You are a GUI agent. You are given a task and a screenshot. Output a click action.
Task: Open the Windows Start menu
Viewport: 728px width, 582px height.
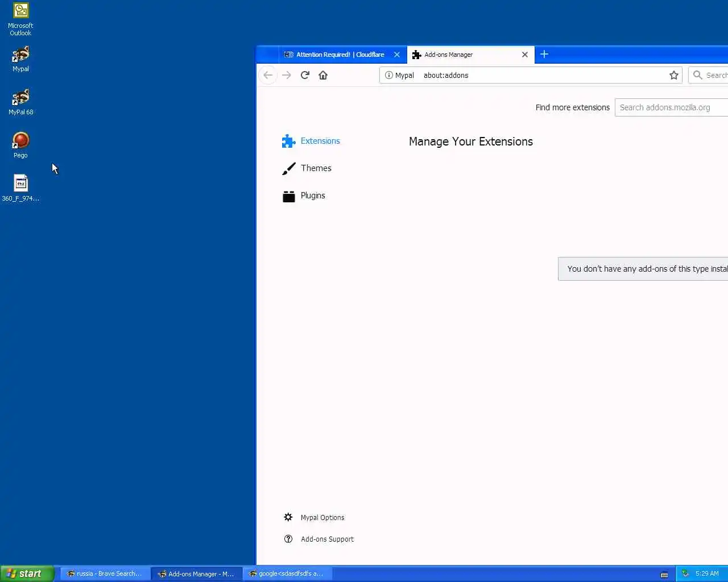point(27,573)
